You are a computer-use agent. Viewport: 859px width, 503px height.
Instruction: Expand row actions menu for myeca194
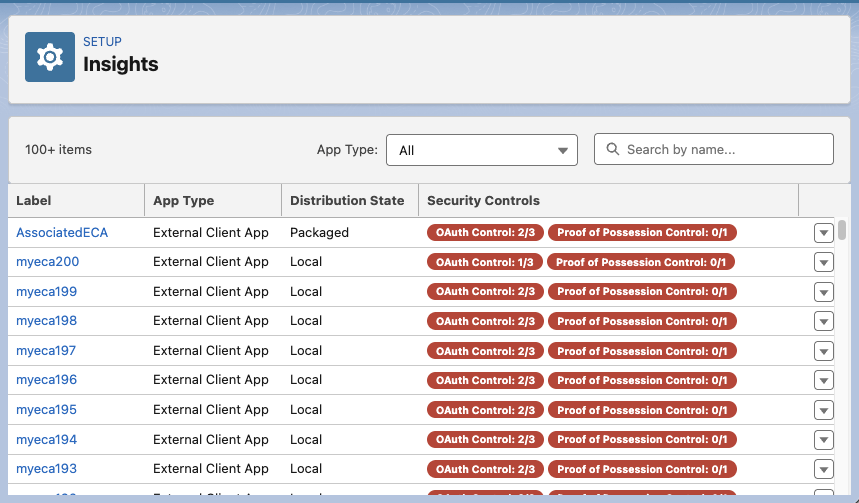coord(823,440)
